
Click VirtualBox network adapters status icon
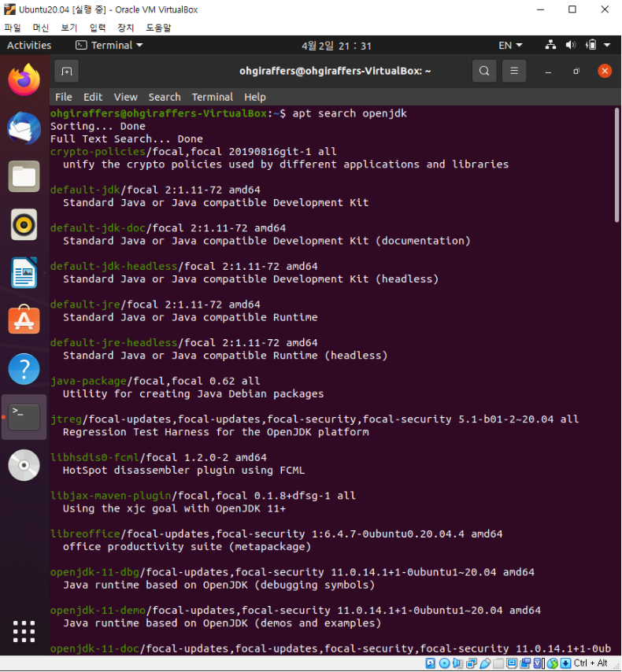point(472,663)
